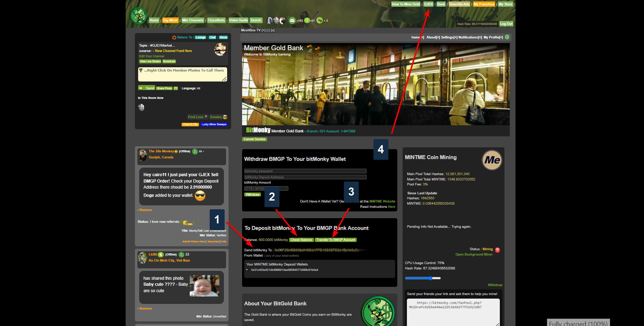Click the green search icon beside My Profile

click(x=507, y=37)
